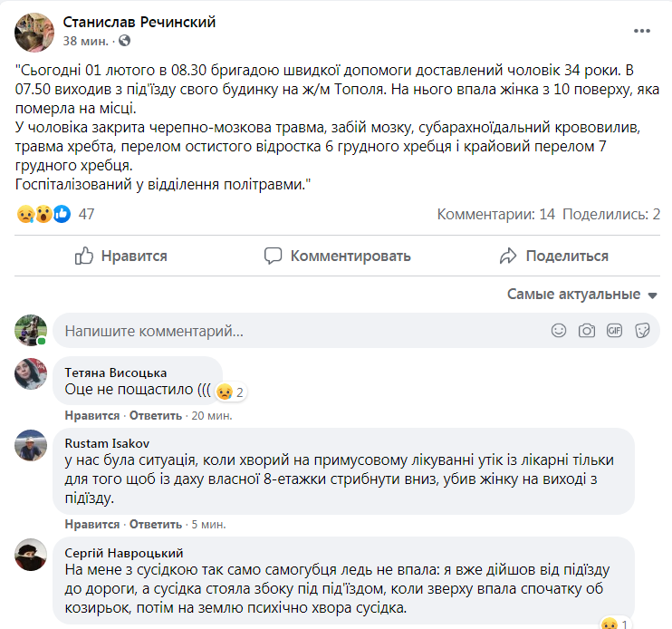672x629 pixels.
Task: Attach a photo using the camera icon
Action: (x=587, y=331)
